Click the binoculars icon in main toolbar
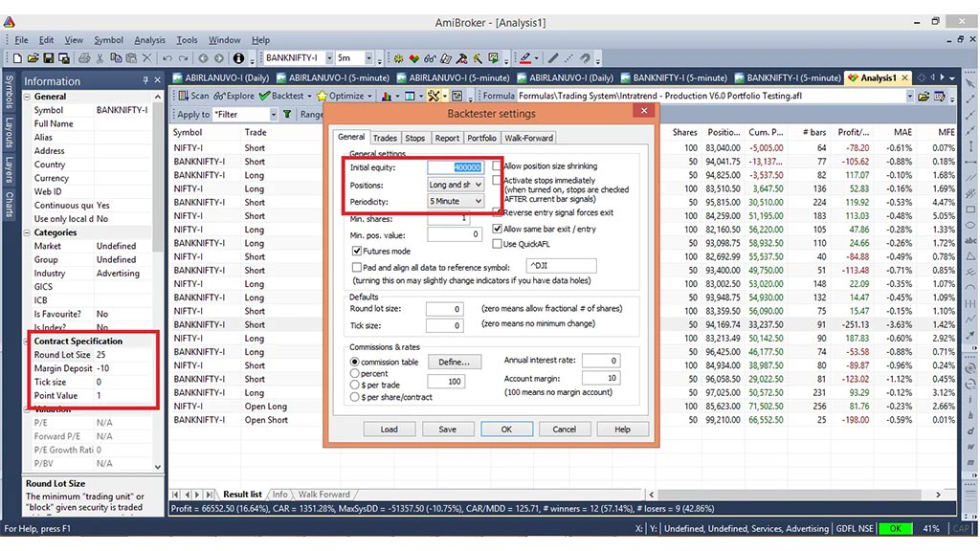980x551 pixels. coord(430,58)
